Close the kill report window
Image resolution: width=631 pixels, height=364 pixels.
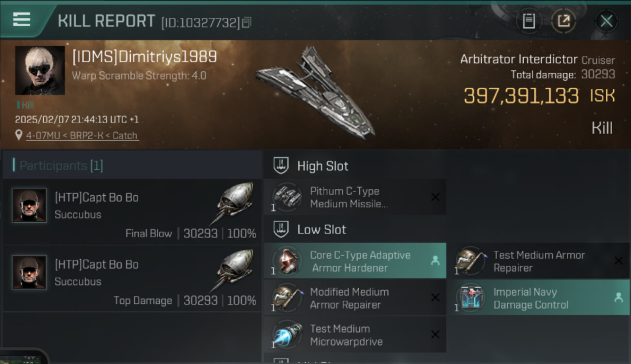(606, 21)
